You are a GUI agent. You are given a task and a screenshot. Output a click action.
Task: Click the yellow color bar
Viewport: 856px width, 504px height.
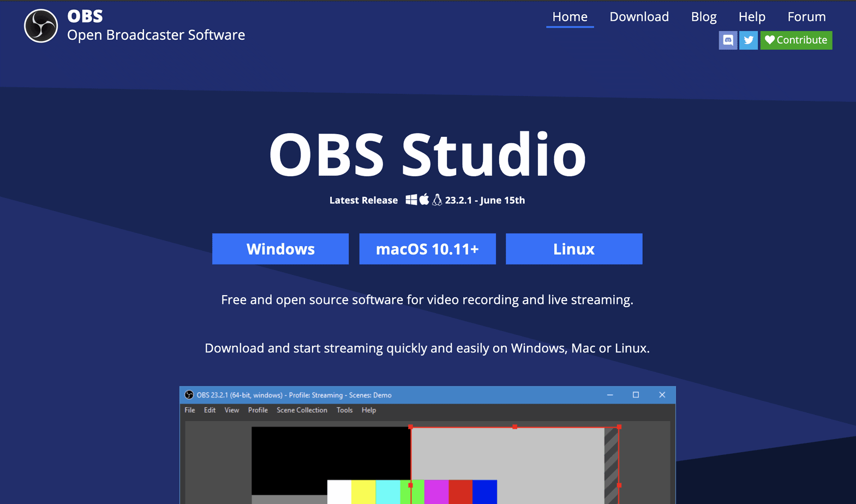363,492
